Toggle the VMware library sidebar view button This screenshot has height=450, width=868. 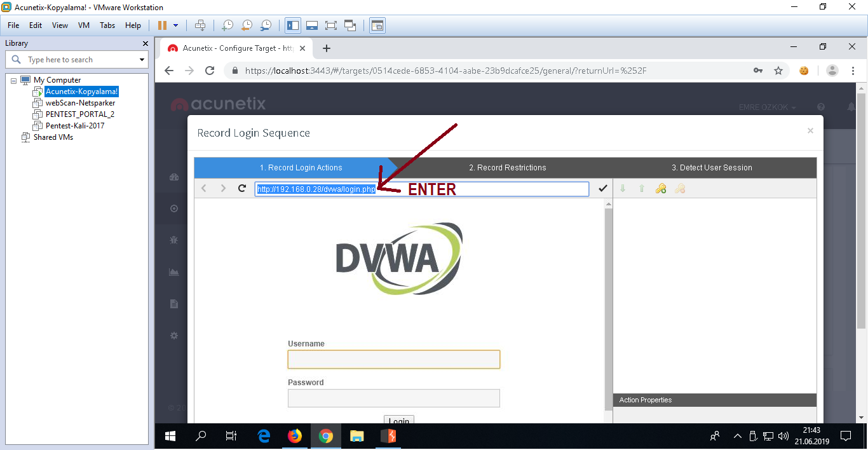(293, 25)
